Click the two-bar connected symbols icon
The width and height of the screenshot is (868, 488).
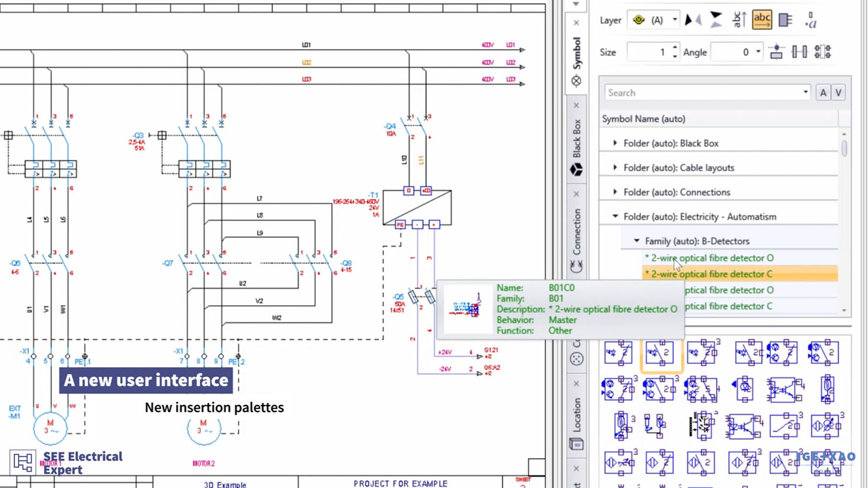799,52
